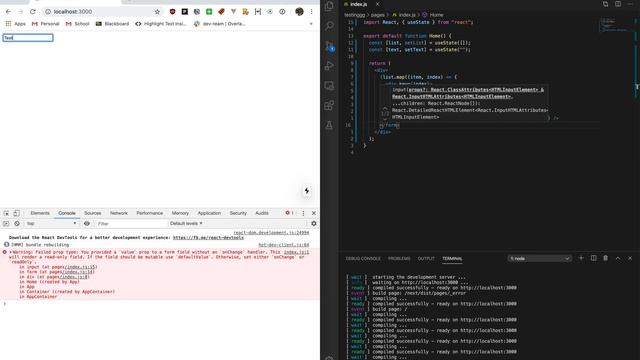Open VS Code Explorer view
This screenshot has width=640, height=360.
(x=329, y=6)
